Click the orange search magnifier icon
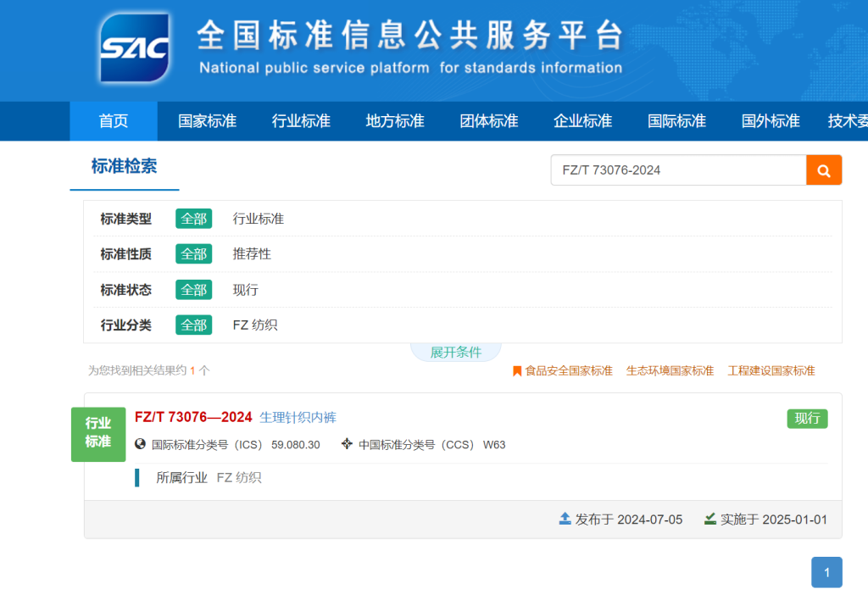Viewport: 868px width, 589px height. pos(823,169)
